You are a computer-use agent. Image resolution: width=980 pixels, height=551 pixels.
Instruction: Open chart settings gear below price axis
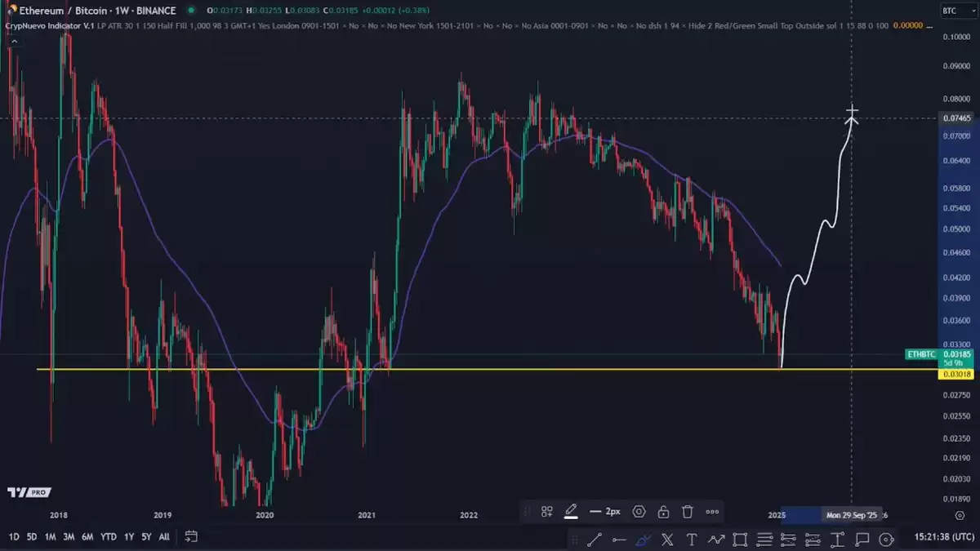[960, 515]
